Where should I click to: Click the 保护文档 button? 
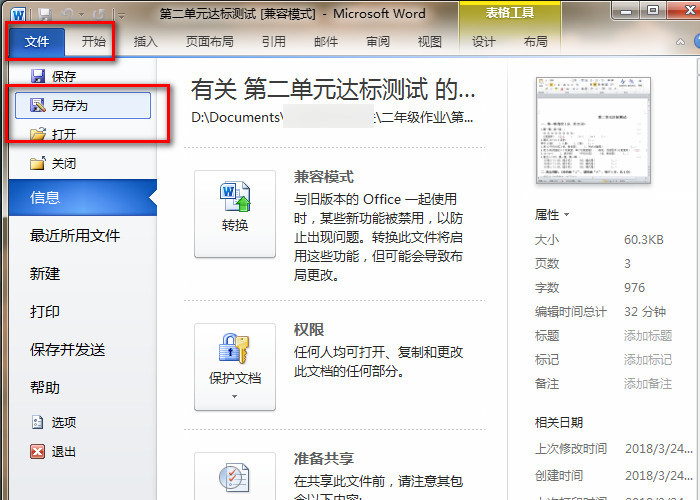pyautogui.click(x=235, y=367)
